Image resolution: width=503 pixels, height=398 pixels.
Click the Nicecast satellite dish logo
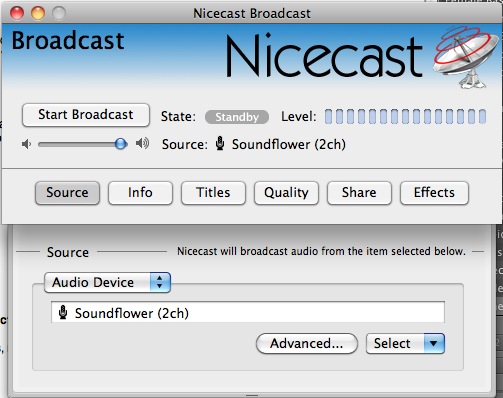[x=466, y=57]
